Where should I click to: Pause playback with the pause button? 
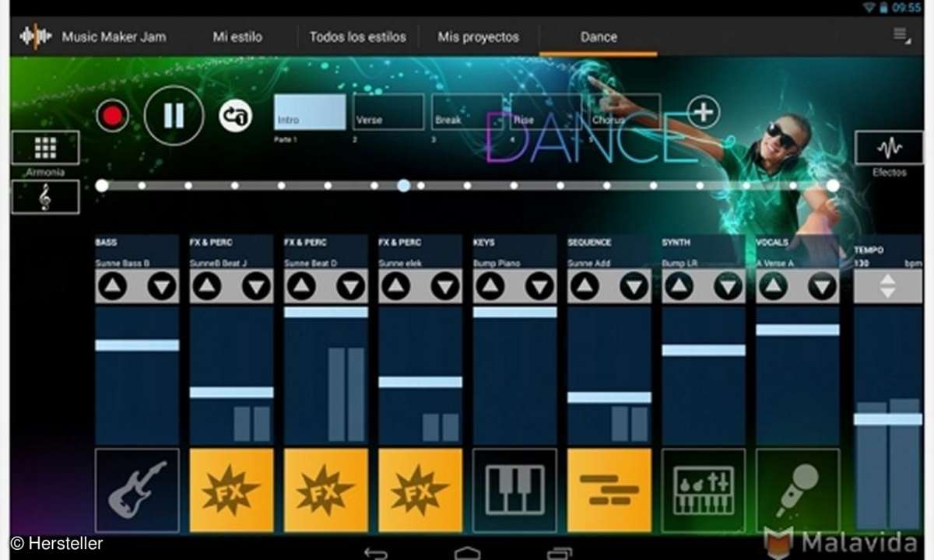coord(174,116)
